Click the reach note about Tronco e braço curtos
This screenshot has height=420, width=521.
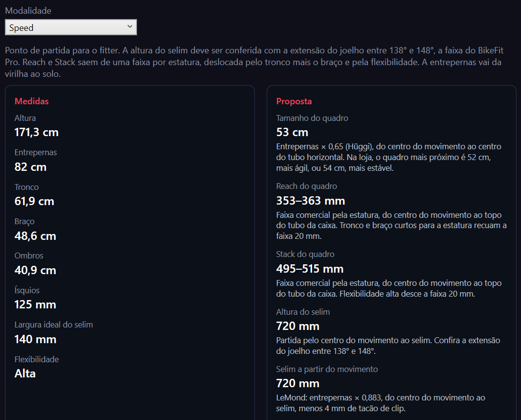point(391,226)
